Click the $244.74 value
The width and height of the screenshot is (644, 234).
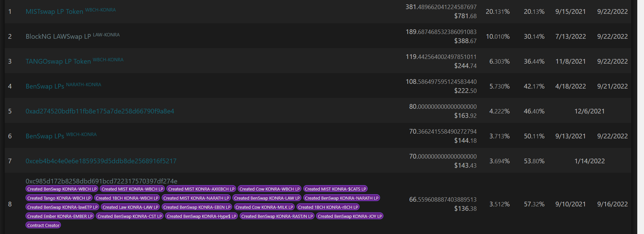(x=465, y=66)
